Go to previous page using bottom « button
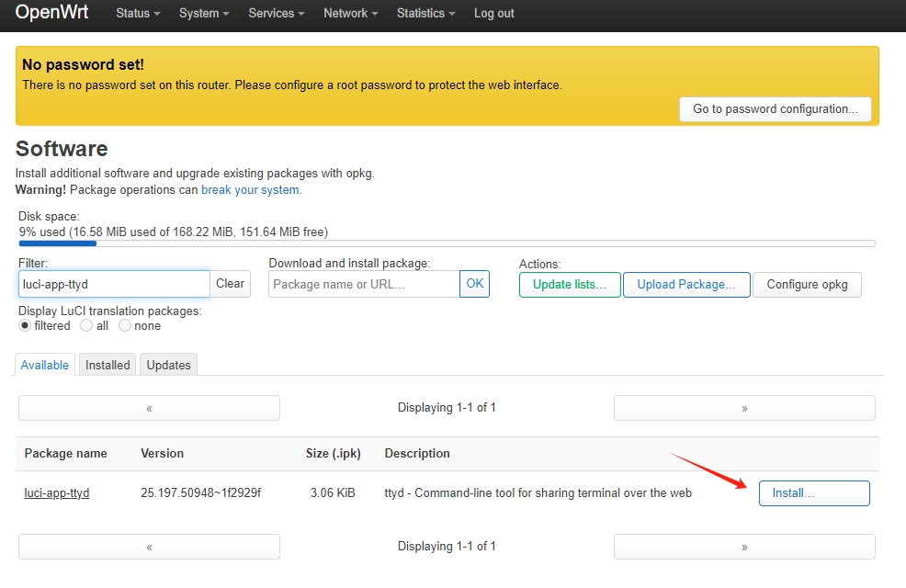This screenshot has height=588, width=906. coord(149,547)
